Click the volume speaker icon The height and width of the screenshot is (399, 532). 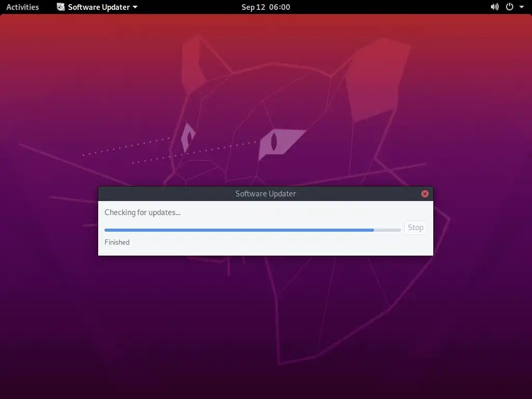[495, 7]
